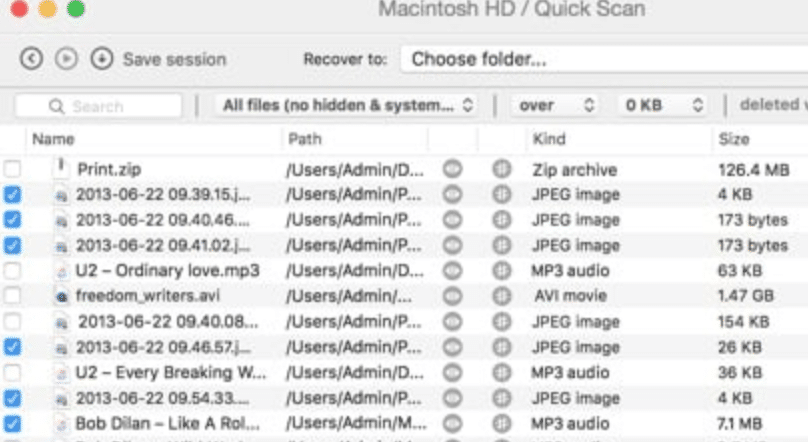Preview Print.zip with its eye icon
The image size is (808, 442).
coord(452,170)
